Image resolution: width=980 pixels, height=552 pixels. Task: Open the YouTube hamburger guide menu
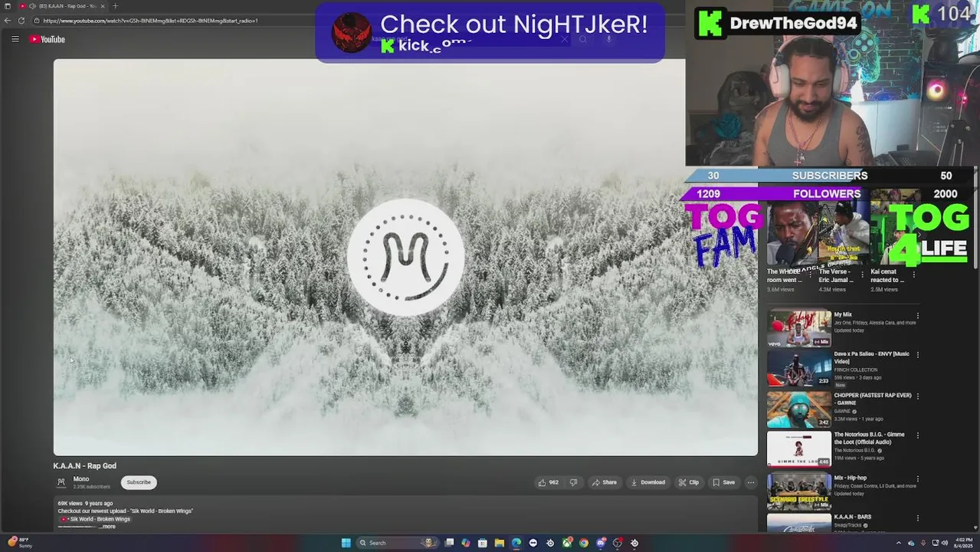pos(15,39)
